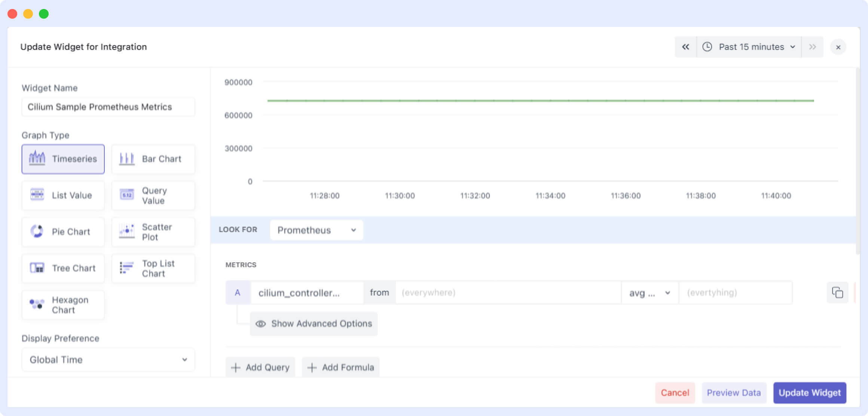Open the Display Preference Global Time dropdown
This screenshot has height=416, width=868.
pyautogui.click(x=108, y=360)
